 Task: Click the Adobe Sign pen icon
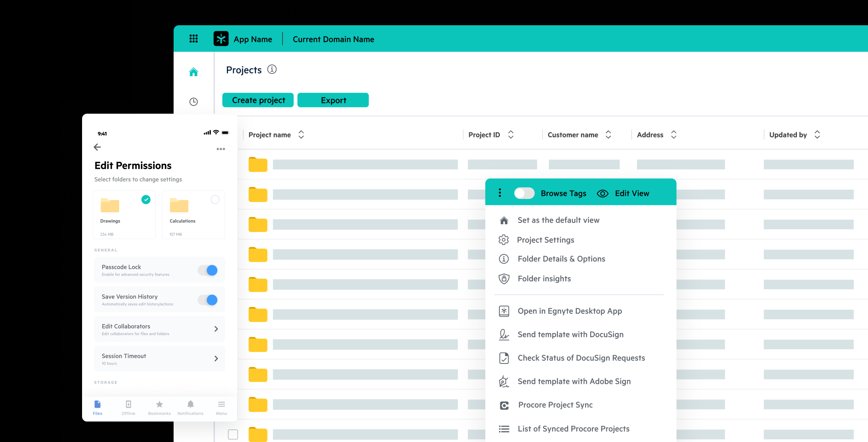pyautogui.click(x=504, y=382)
